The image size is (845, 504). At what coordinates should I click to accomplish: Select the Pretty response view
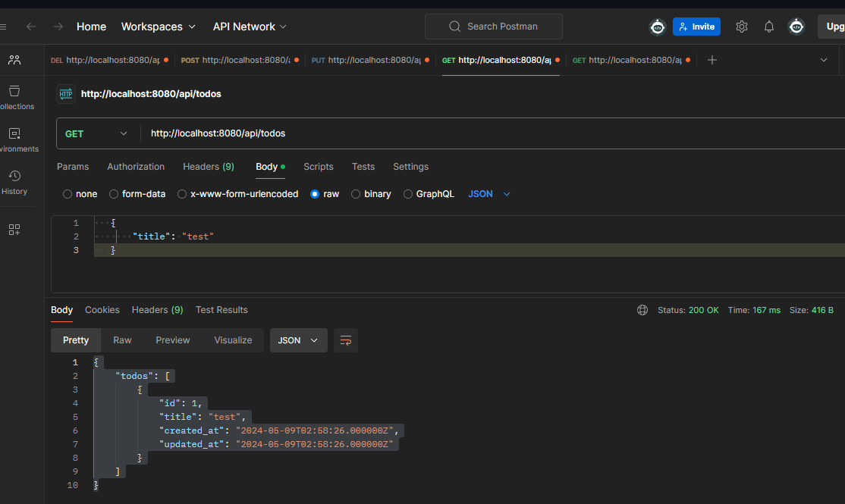point(76,340)
